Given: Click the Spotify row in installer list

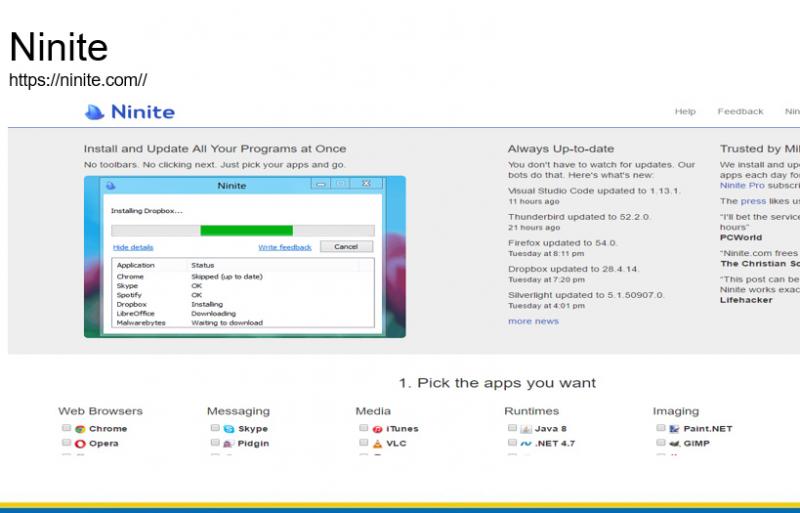Looking at the screenshot, I should (243, 295).
